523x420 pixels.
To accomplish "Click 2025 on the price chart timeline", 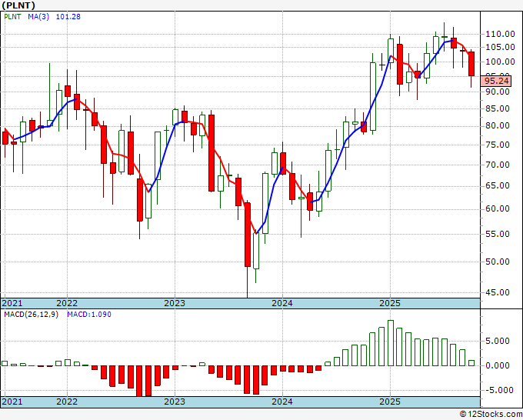I will click(x=390, y=303).
